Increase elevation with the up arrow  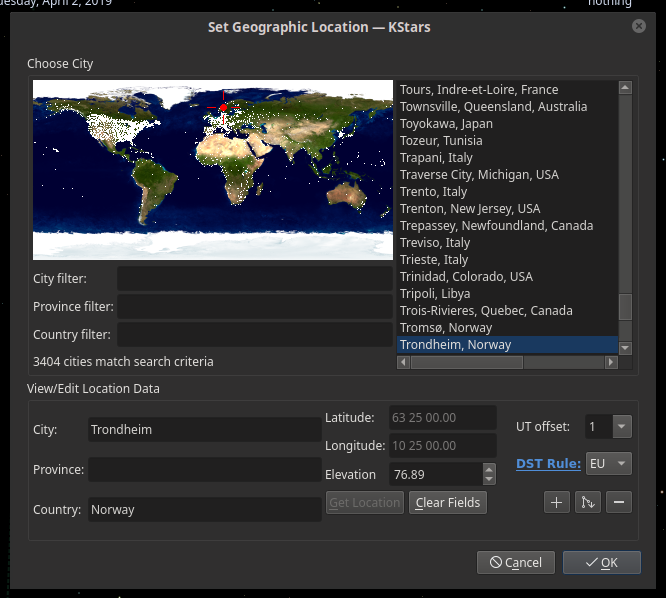tap(489, 469)
